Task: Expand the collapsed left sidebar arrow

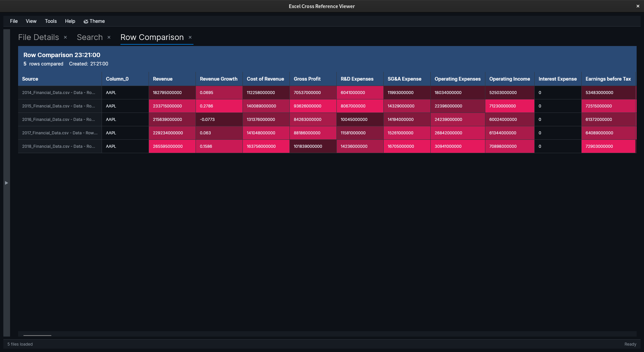Action: click(6, 183)
